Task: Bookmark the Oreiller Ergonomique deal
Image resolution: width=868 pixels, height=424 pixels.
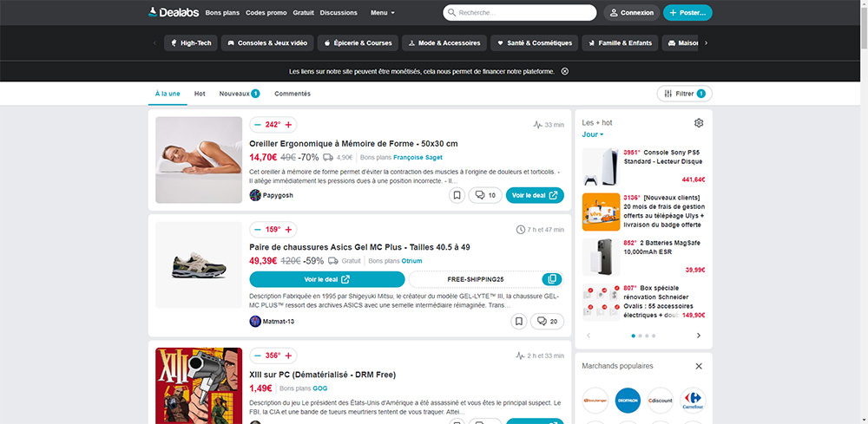Action: pyautogui.click(x=457, y=195)
